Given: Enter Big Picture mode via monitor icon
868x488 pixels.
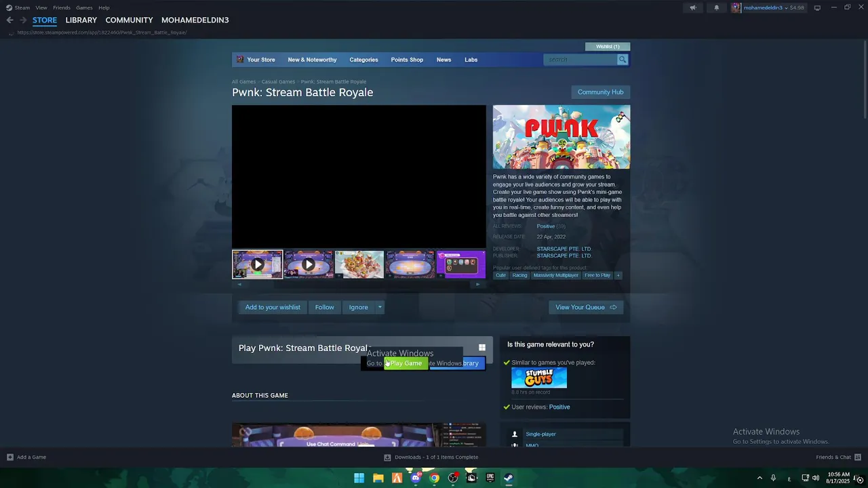Looking at the screenshot, I should (817, 7).
